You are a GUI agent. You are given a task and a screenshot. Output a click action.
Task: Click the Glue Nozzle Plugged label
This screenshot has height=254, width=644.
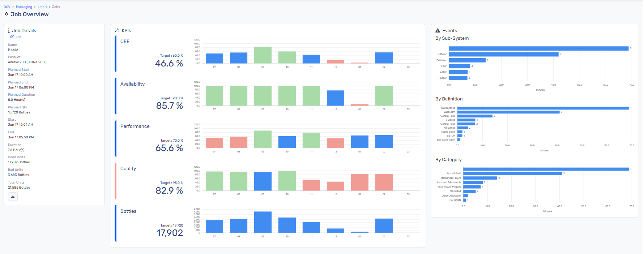pyautogui.click(x=449, y=187)
